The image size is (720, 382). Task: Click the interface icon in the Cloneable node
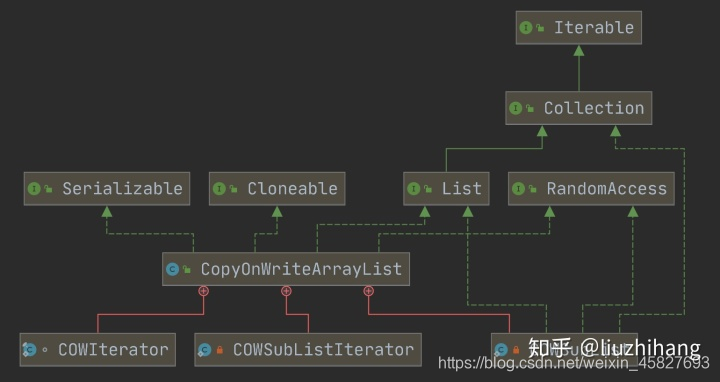click(x=219, y=189)
